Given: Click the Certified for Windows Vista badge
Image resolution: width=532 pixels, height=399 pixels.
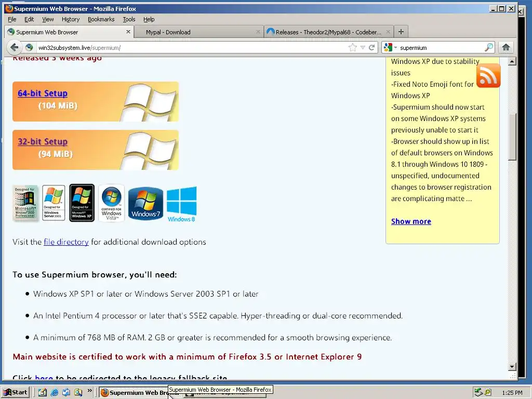Looking at the screenshot, I should coord(111,203).
